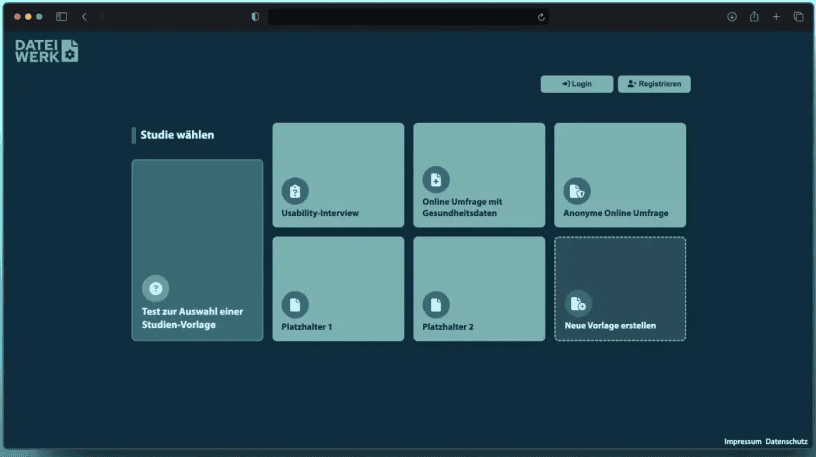Open the Datenschutz link

point(786,441)
